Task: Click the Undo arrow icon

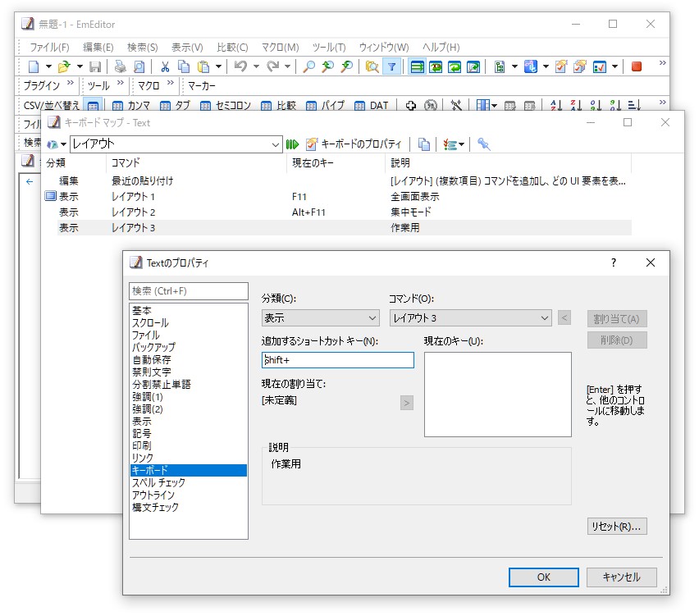Action: click(240, 67)
